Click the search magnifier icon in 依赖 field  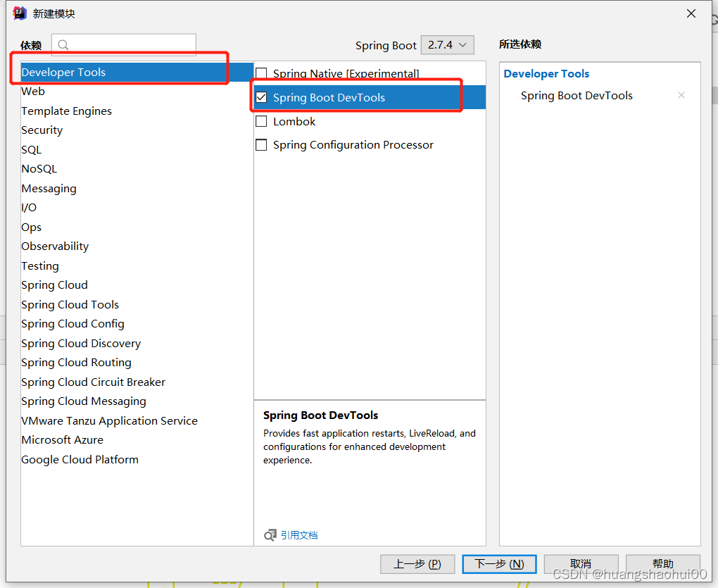(64, 44)
